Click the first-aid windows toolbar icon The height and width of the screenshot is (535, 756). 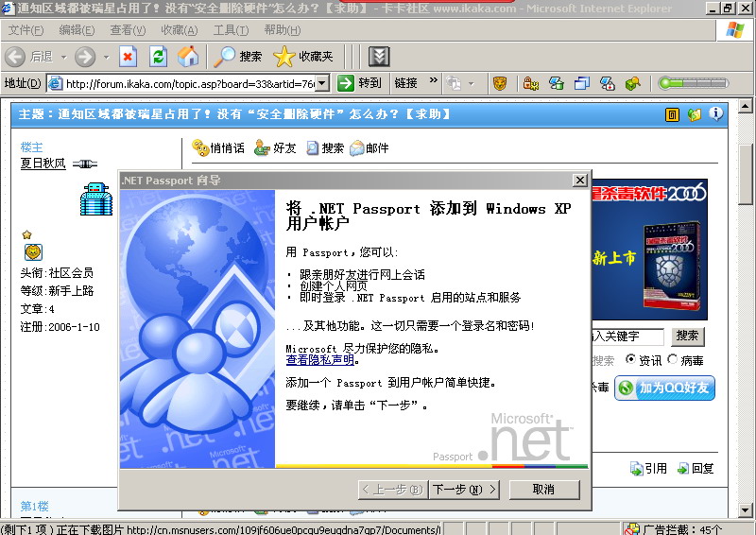(607, 83)
